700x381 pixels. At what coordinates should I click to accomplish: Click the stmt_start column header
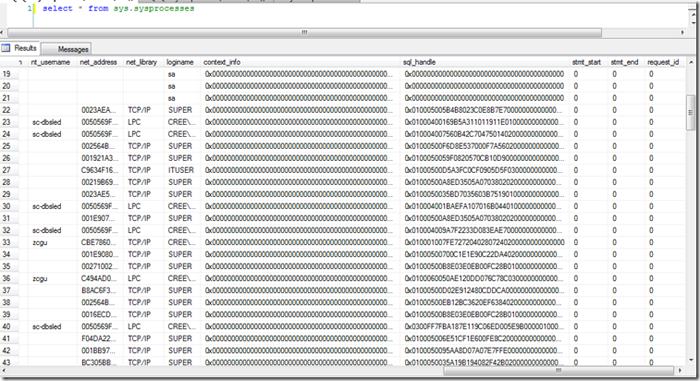(587, 62)
